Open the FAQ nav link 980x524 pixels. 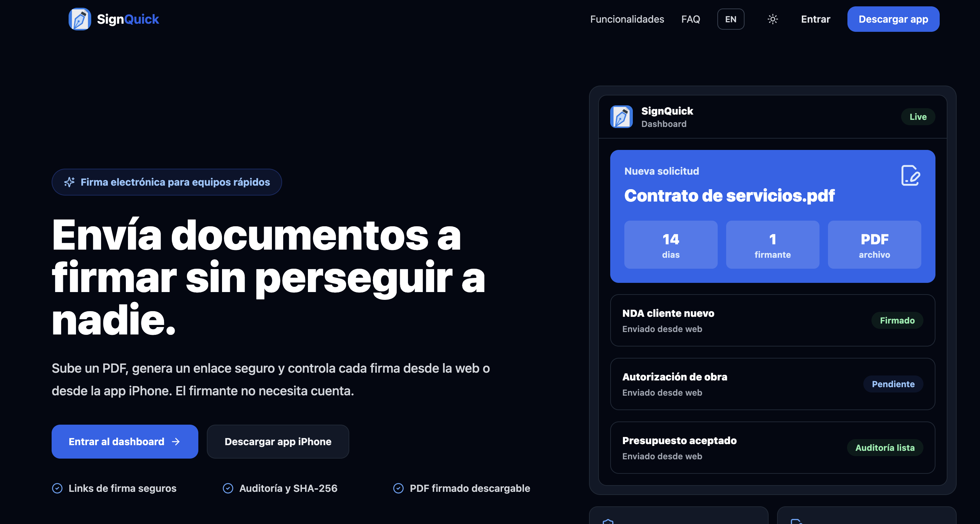pos(690,19)
